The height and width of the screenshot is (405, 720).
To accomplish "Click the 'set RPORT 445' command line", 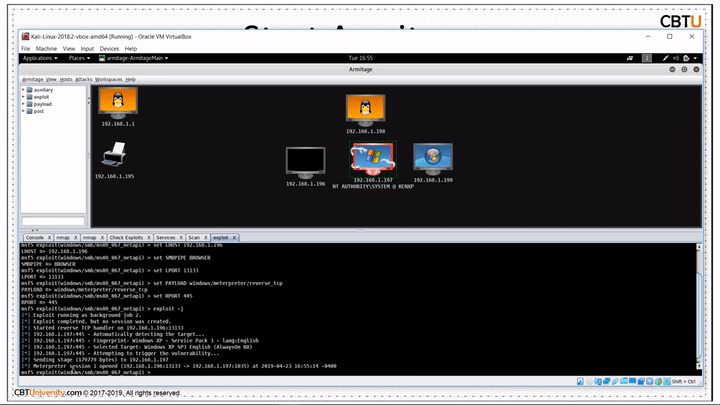I will (x=107, y=296).
